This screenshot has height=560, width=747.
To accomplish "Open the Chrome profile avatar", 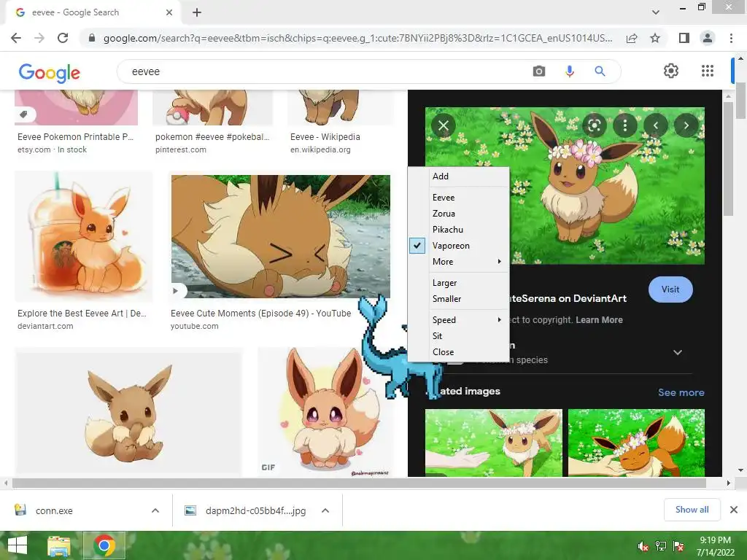I will point(708,38).
